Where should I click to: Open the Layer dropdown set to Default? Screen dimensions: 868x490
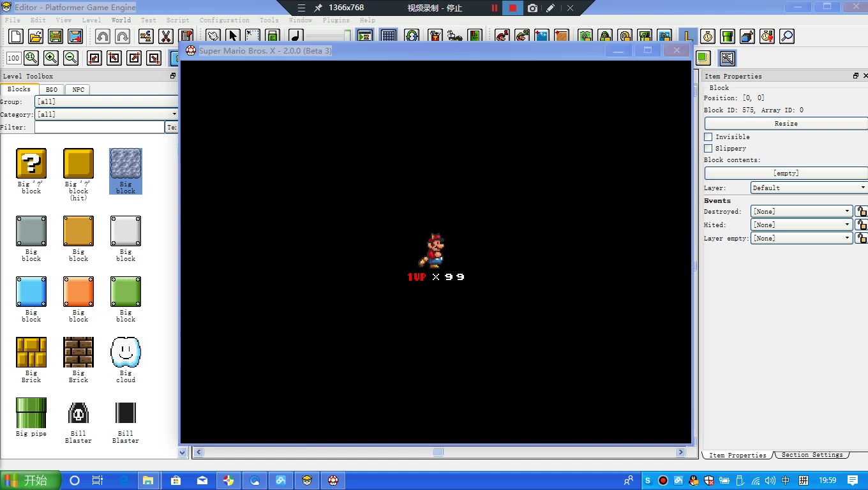click(809, 188)
